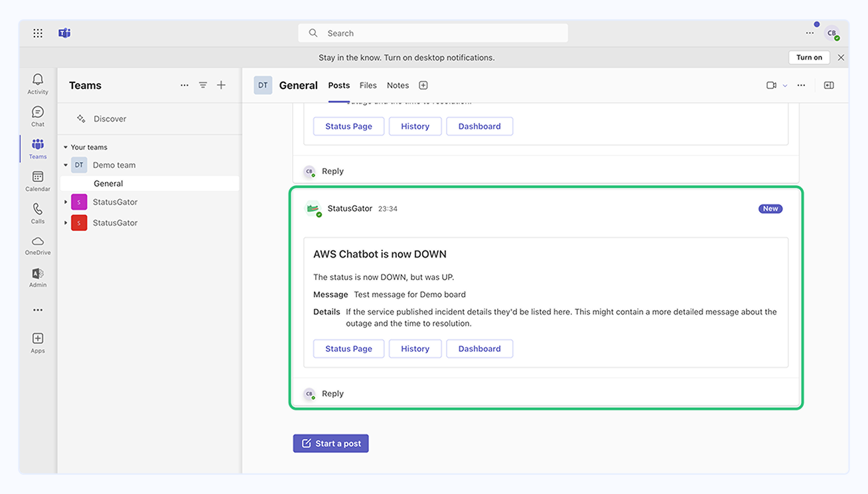Reply to the AWS Chatbot post
868x494 pixels.
click(332, 394)
